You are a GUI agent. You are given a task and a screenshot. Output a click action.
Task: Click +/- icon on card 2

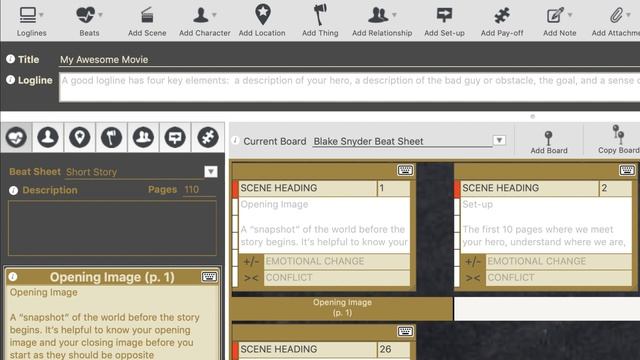pyautogui.click(x=473, y=261)
